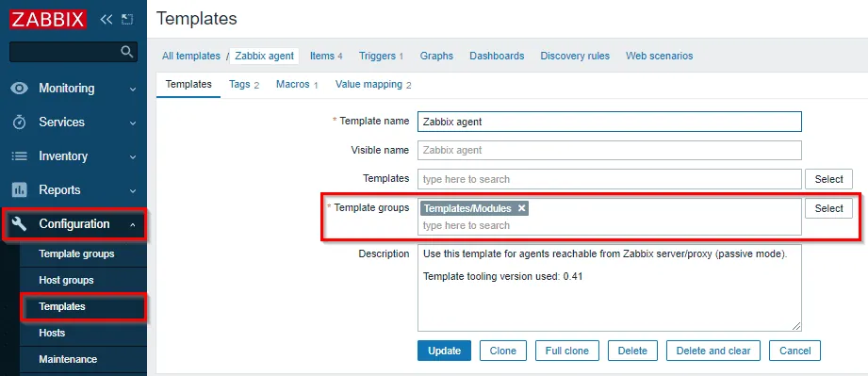Image resolution: width=868 pixels, height=376 pixels.
Task: Click the Full clone button
Action: click(566, 351)
